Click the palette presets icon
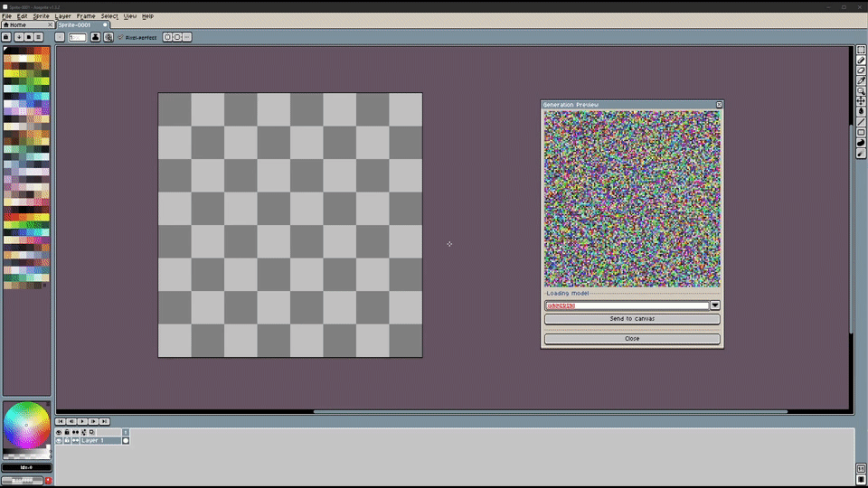The width and height of the screenshot is (868, 488). click(x=29, y=37)
